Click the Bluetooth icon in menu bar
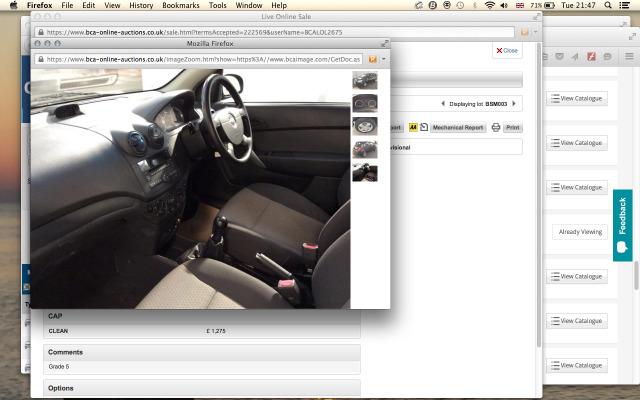The height and width of the screenshot is (400, 640). pyautogui.click(x=475, y=5)
